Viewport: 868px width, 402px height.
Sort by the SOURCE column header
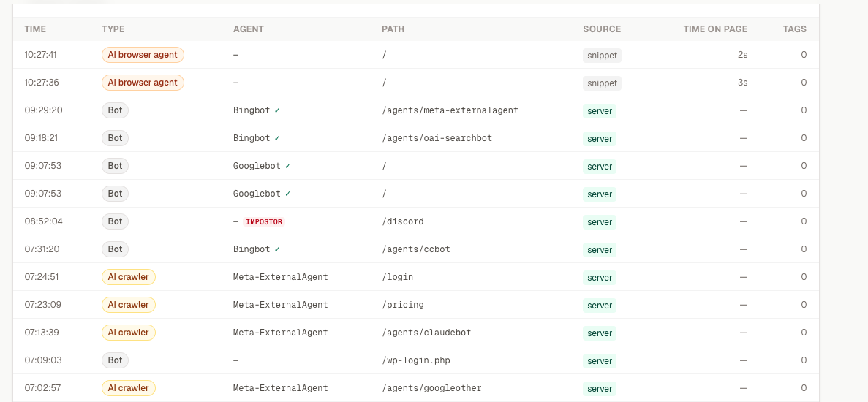click(x=602, y=29)
